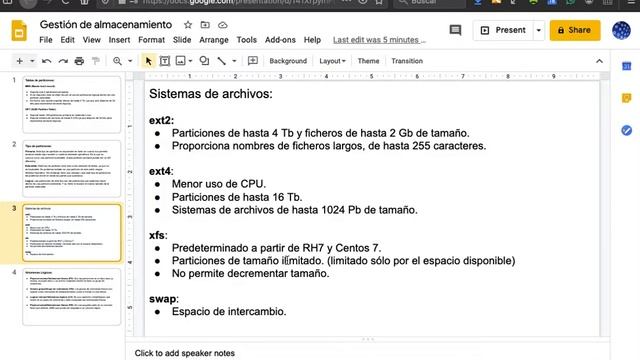The width and height of the screenshot is (640, 360).
Task: Click the xfs: heading on the slide
Action: 158,235
